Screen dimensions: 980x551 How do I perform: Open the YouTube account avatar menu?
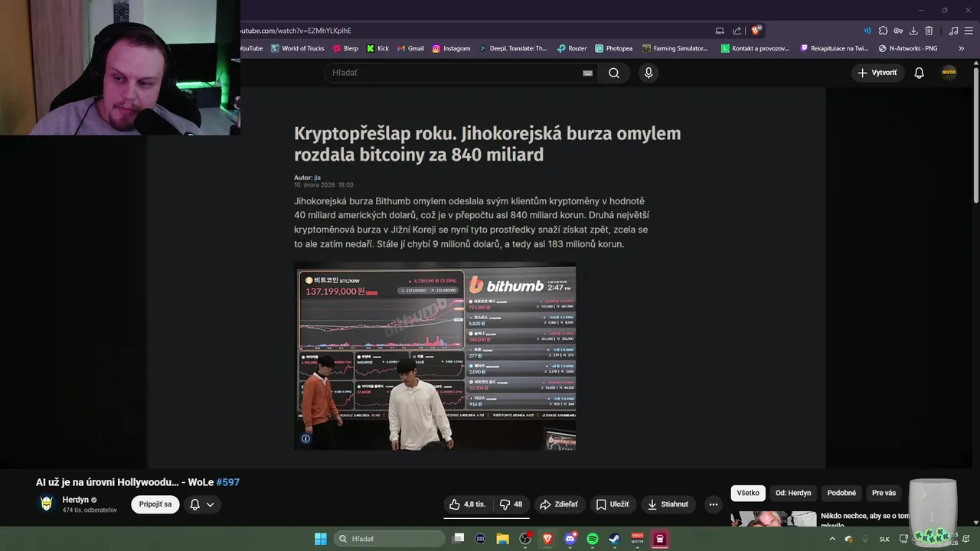[x=949, y=73]
